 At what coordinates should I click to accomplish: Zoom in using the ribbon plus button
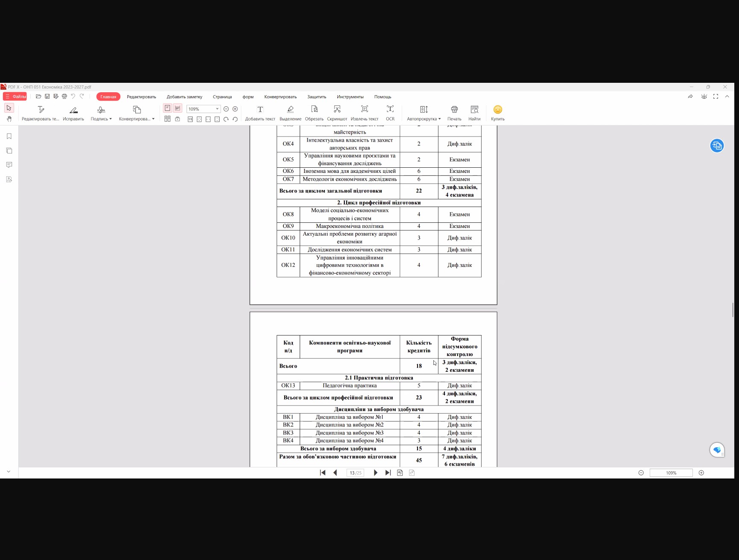point(235,109)
